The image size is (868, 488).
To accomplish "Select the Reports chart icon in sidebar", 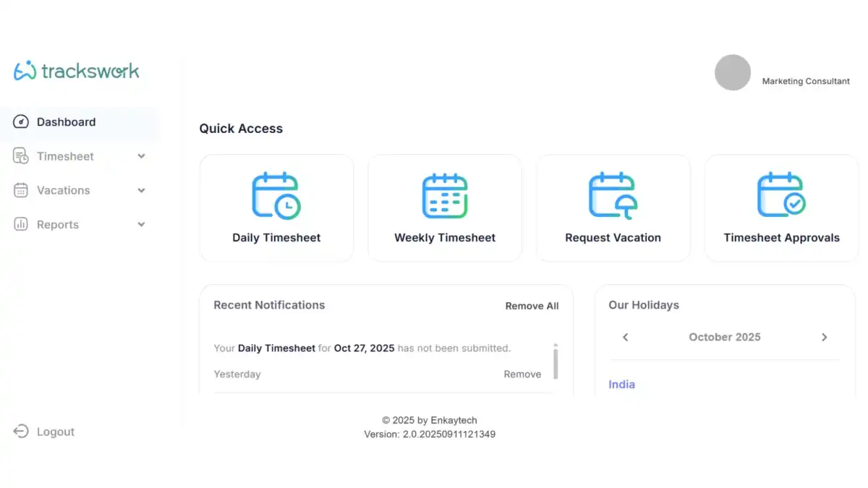I will pos(20,224).
